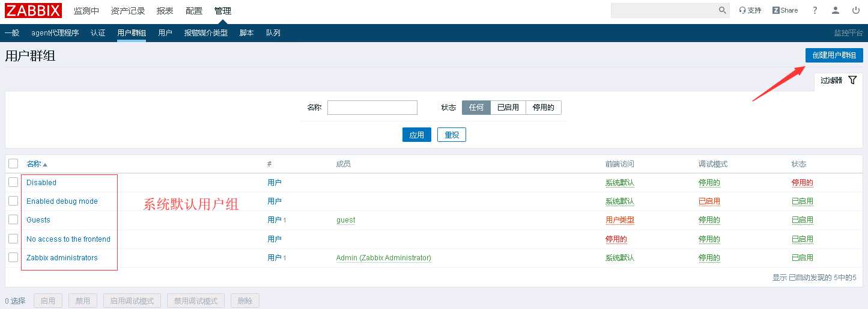Select 任何 status filter option
Viewport: 868px width, 309px height.
476,108
